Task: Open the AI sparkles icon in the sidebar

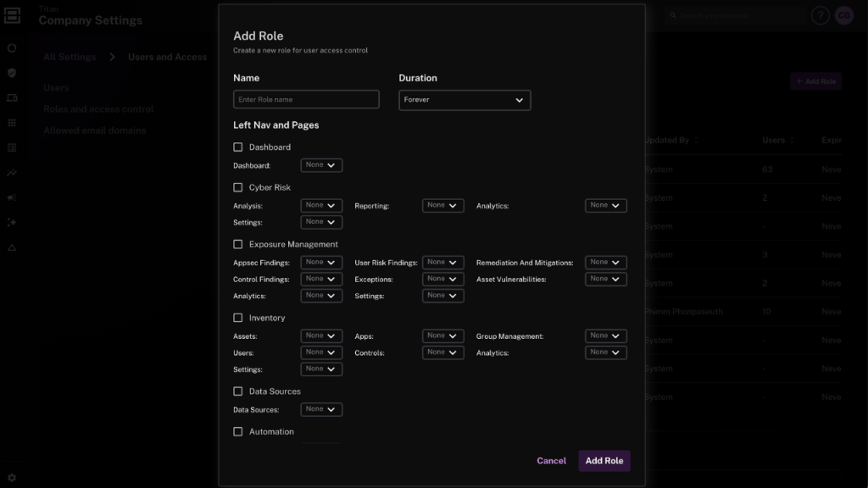Action: [x=11, y=221]
